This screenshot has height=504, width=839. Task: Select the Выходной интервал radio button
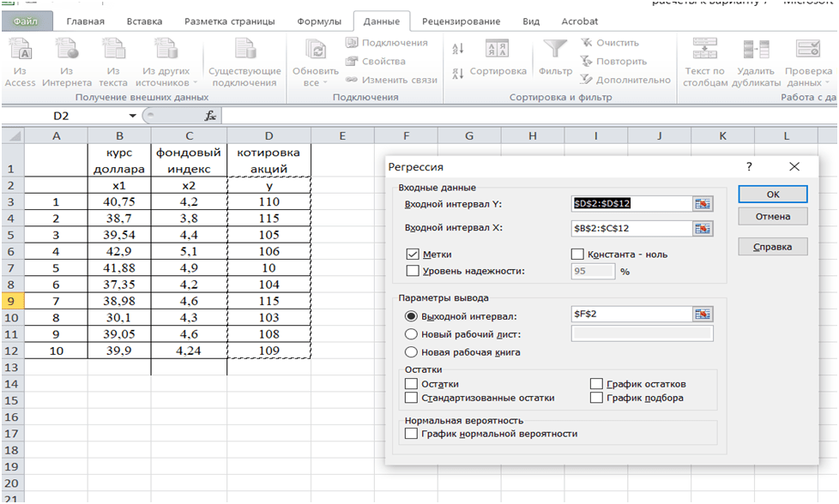[411, 316]
